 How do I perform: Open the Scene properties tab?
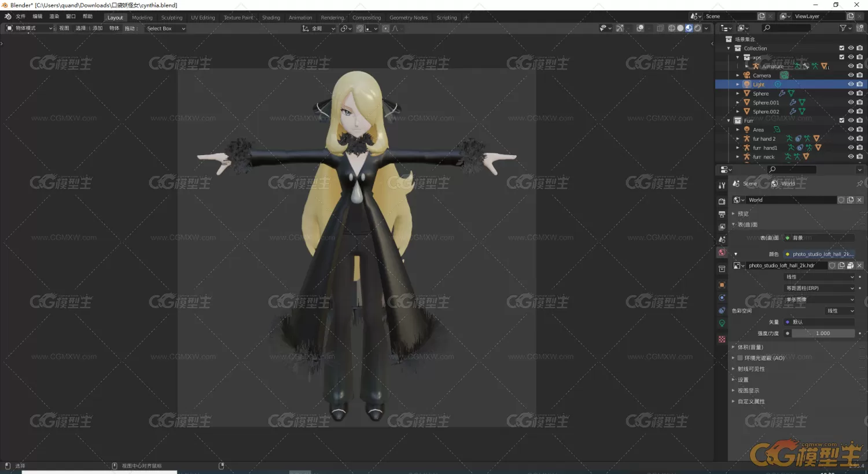pos(722,240)
